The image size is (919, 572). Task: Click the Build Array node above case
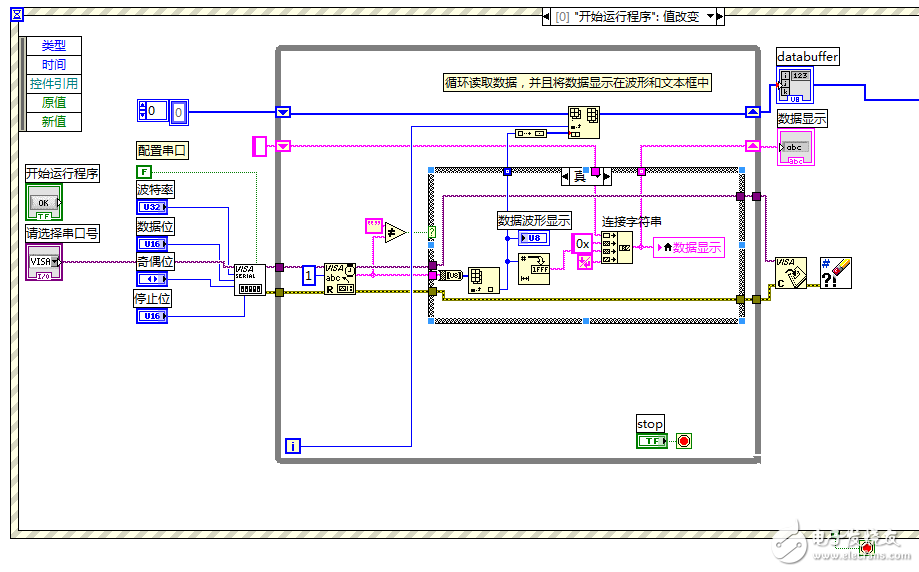pyautogui.click(x=530, y=134)
